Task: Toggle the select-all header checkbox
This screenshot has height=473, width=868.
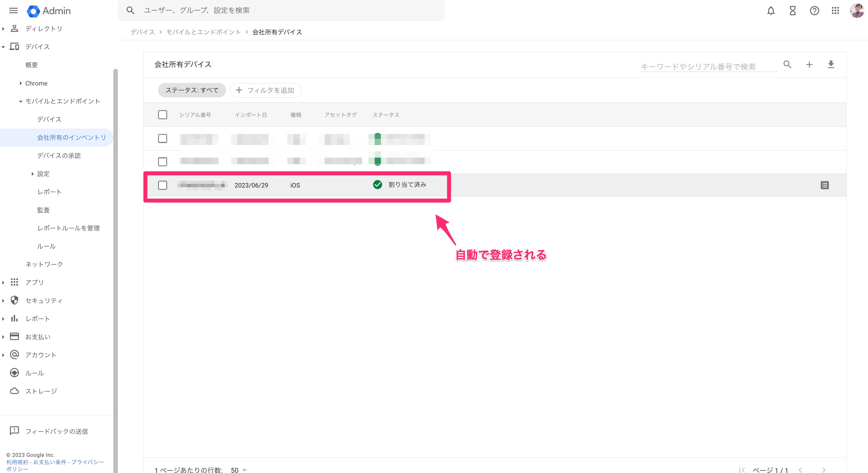Action: [x=162, y=114]
